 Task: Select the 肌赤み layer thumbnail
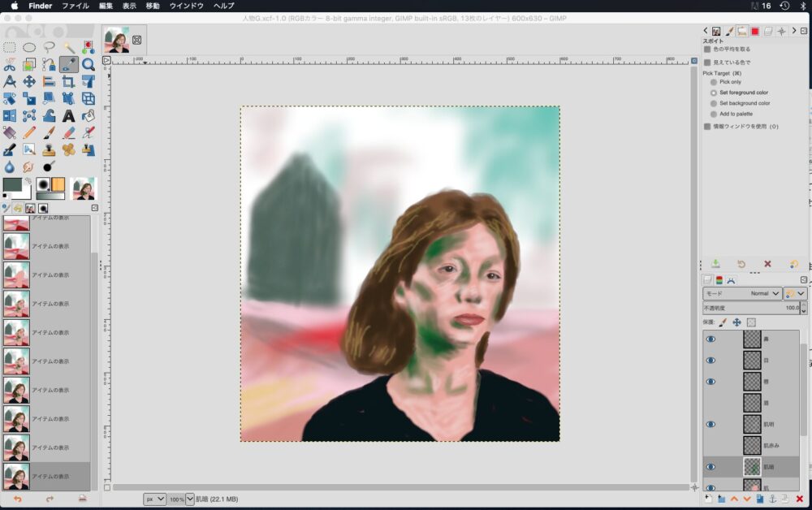click(752, 445)
